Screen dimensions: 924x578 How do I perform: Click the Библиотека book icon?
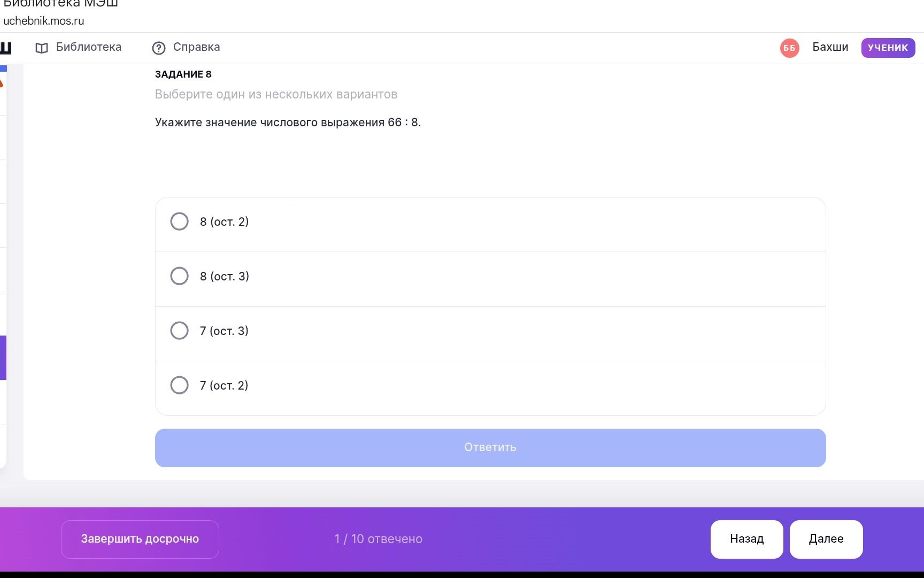click(x=42, y=48)
